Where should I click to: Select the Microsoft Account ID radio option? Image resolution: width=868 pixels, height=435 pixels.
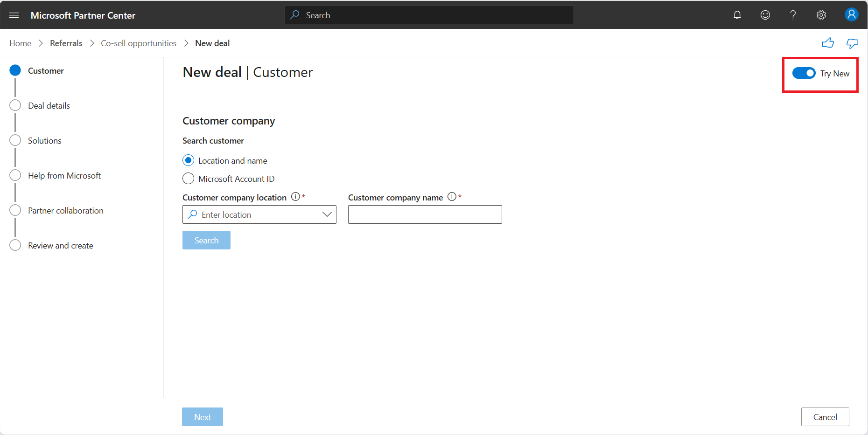(188, 179)
